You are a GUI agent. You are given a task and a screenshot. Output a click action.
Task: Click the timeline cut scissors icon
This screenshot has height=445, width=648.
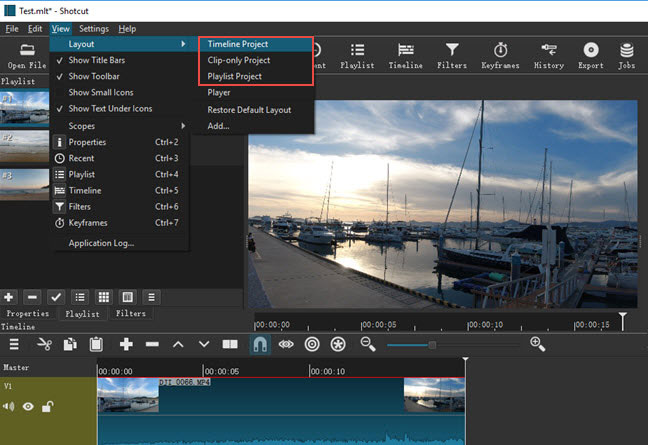[x=44, y=344]
